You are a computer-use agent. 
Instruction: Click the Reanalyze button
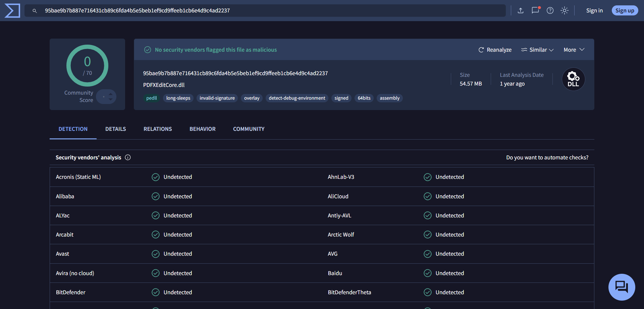pyautogui.click(x=495, y=50)
